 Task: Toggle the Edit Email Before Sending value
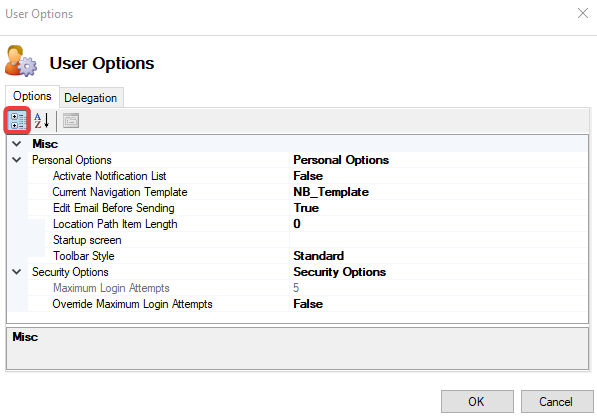tap(438, 208)
